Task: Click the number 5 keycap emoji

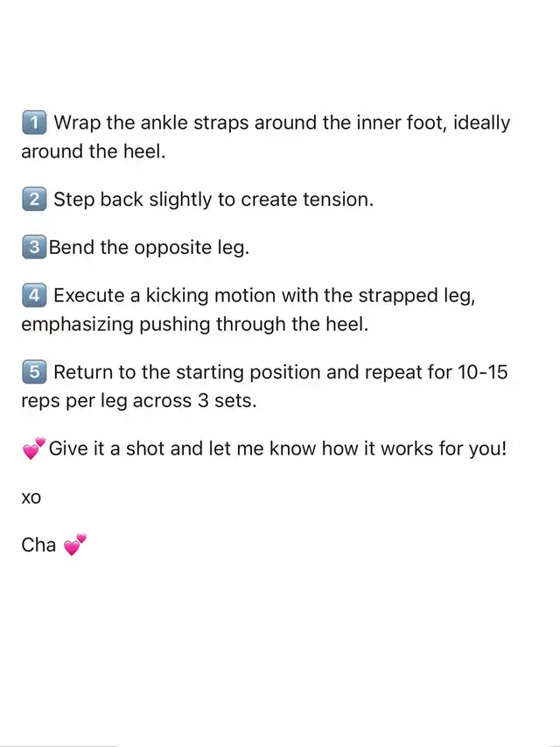Action: point(33,372)
